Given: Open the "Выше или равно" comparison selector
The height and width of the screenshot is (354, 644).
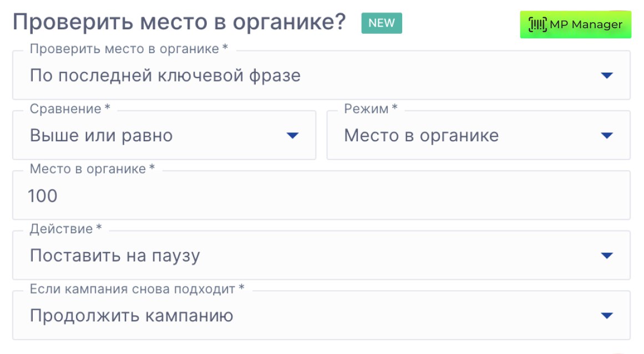Looking at the screenshot, I should 102,136.
